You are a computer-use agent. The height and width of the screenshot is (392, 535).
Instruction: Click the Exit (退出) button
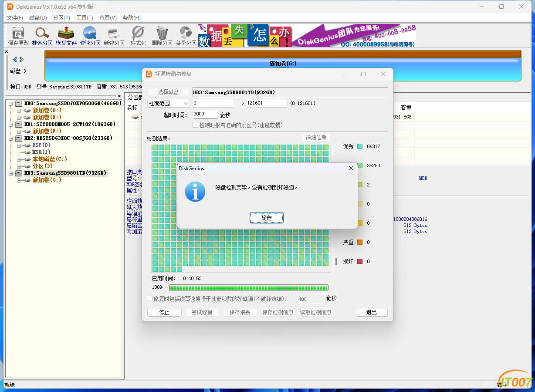371,312
